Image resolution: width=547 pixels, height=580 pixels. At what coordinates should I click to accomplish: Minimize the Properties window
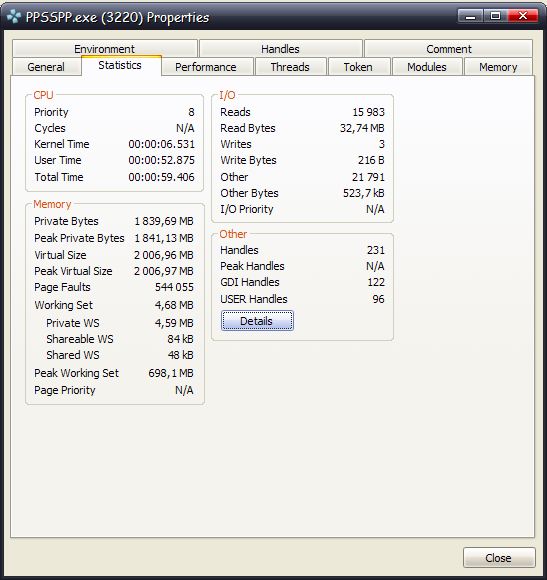[x=470, y=16]
